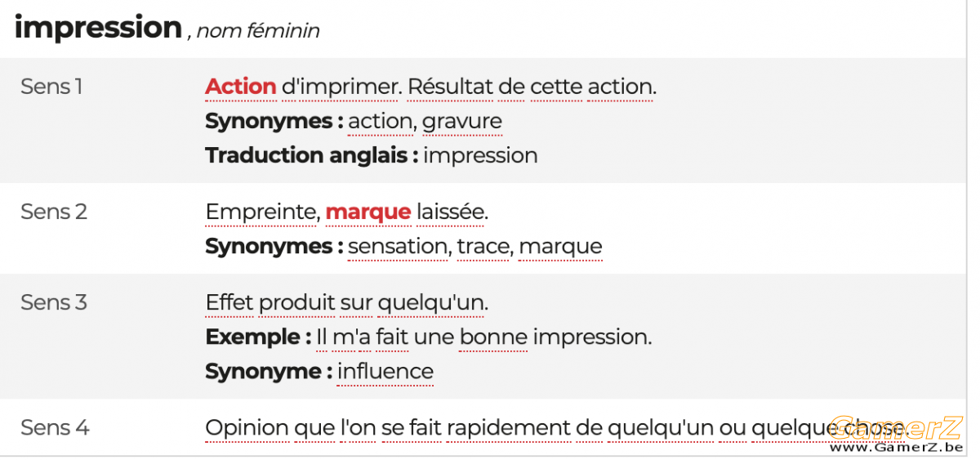The image size is (980, 460).
Task: Open the 'marque' synonym in Sens 2 list
Action: tap(561, 247)
